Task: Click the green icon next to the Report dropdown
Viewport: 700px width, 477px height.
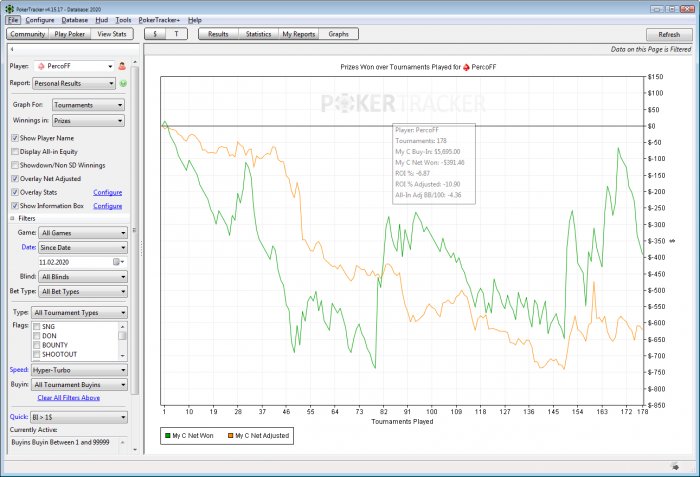Action: coord(123,84)
